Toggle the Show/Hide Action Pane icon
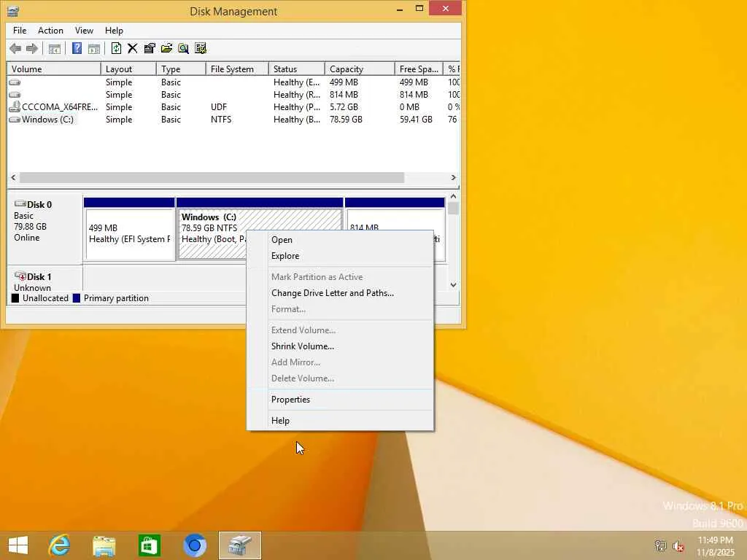 pos(94,49)
